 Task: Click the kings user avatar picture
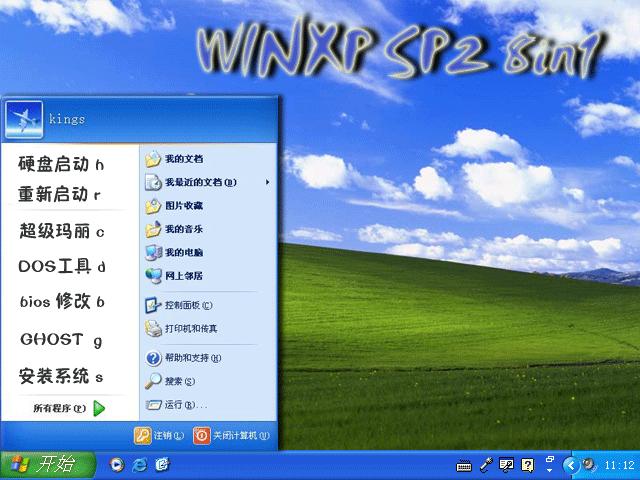24,120
